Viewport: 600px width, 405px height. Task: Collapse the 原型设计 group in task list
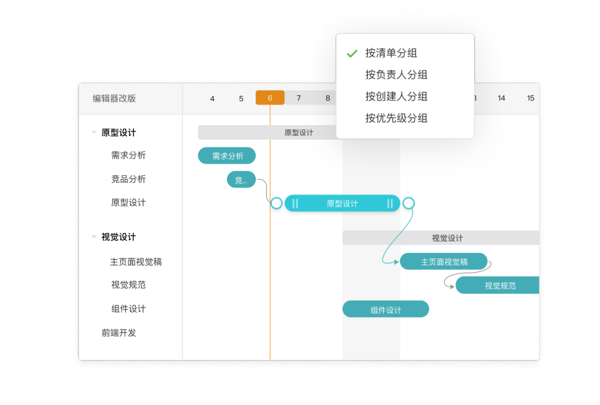click(x=94, y=132)
